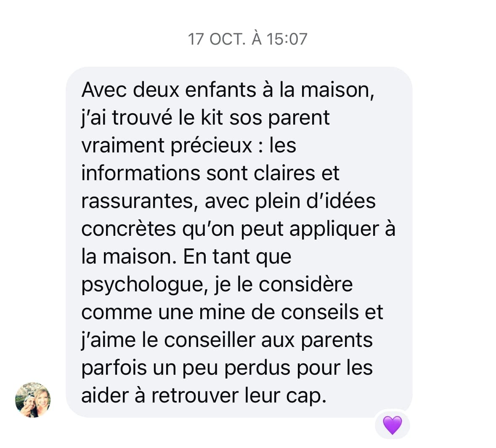
Task: Select the line starting 'concrètes qu'on peut'
Action: 238,229
